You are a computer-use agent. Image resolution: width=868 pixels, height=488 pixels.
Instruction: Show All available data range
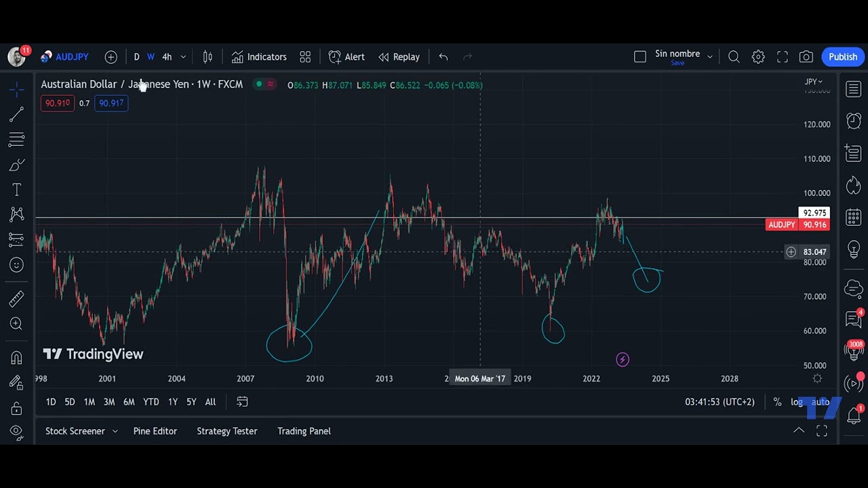tap(210, 402)
